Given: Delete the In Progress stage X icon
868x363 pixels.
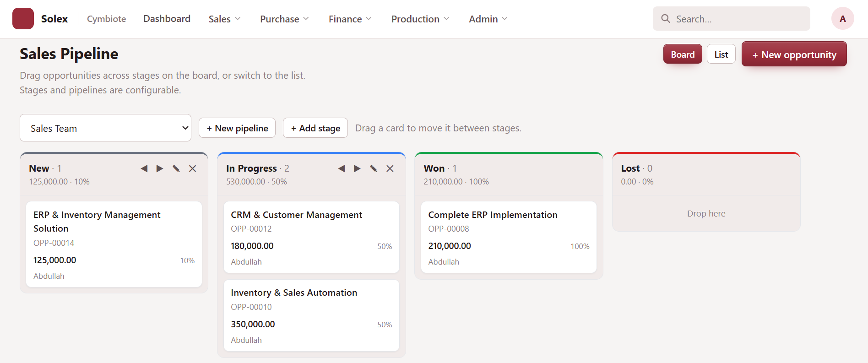Looking at the screenshot, I should (x=390, y=168).
